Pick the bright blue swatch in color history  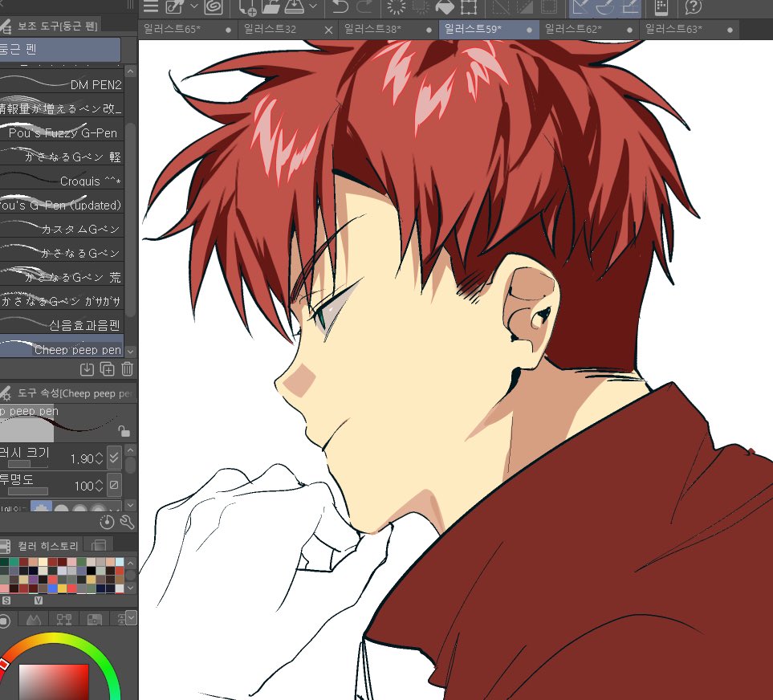click(x=53, y=588)
